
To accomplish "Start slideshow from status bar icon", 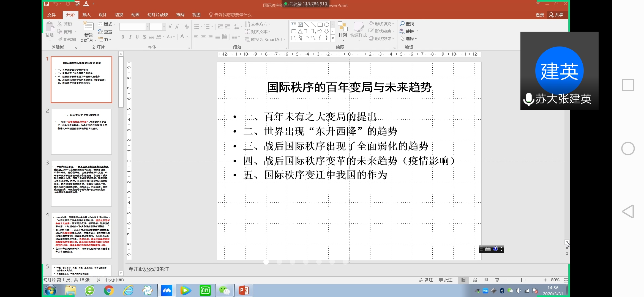I will [497, 280].
